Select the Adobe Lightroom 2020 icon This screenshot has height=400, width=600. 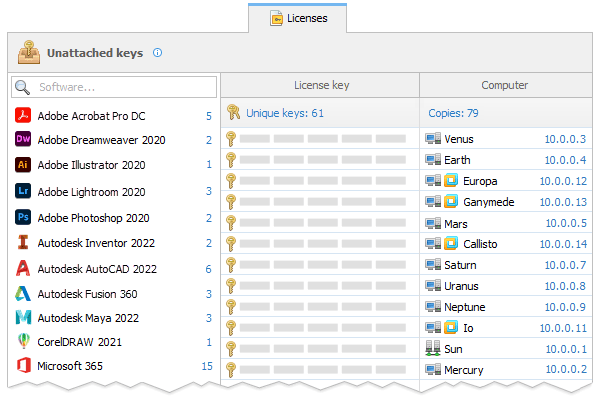[23, 191]
